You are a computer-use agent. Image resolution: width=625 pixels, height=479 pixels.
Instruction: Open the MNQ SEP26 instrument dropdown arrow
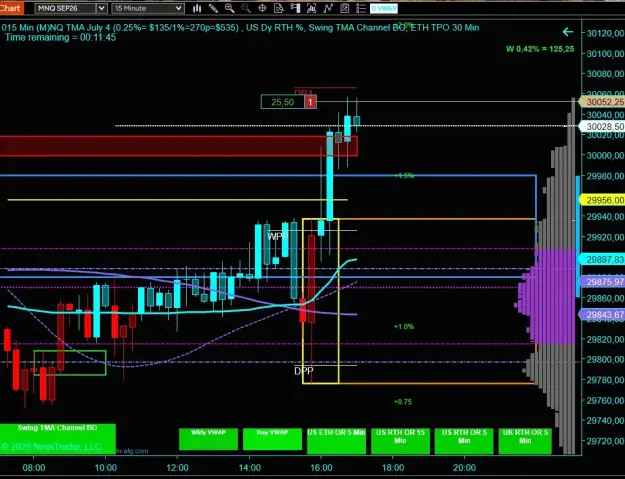click(x=101, y=8)
